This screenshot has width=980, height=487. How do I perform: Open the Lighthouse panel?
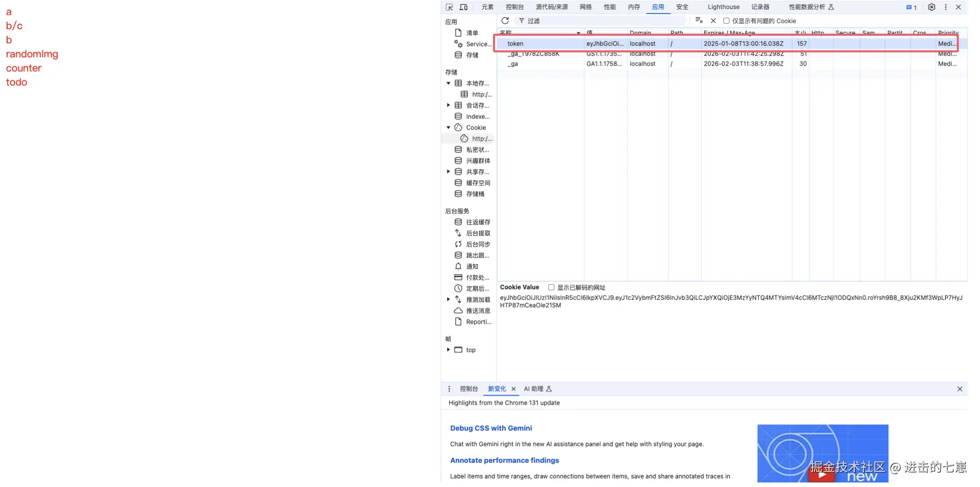723,7
